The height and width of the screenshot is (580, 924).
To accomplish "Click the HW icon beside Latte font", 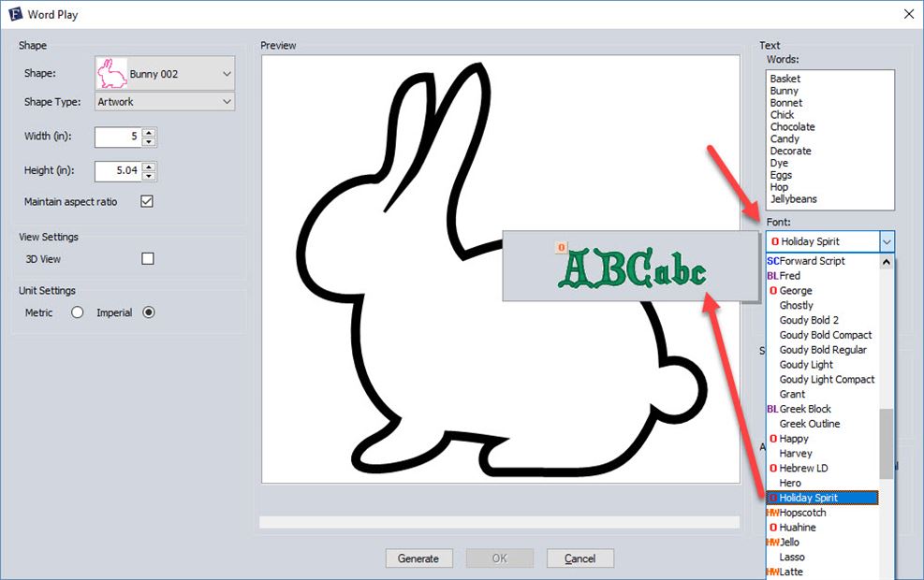I will click(771, 572).
